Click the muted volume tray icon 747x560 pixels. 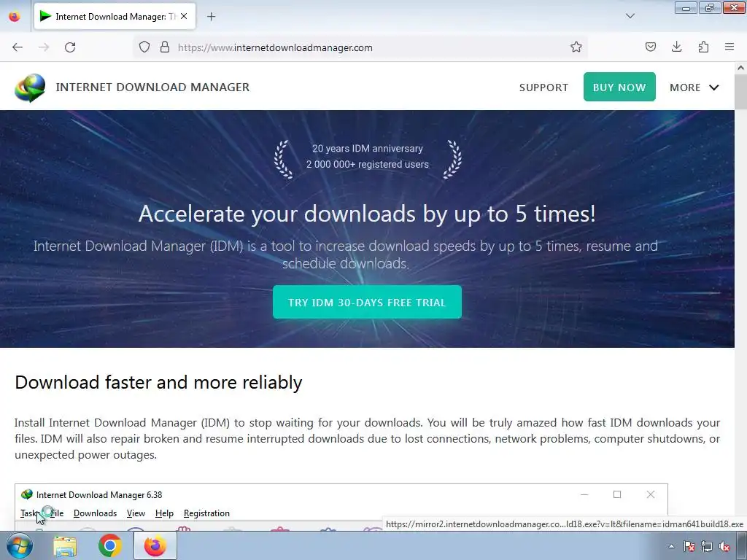click(x=724, y=546)
